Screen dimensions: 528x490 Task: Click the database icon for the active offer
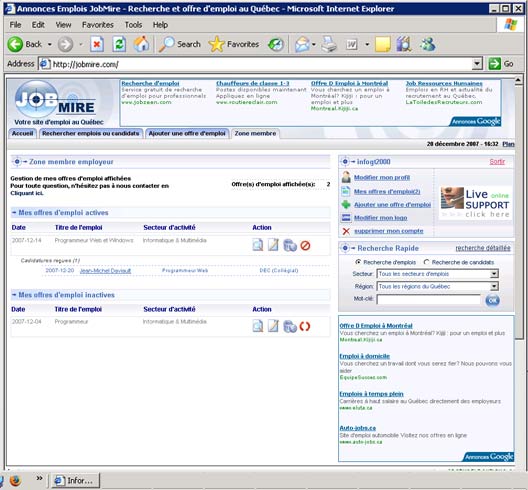coord(290,246)
